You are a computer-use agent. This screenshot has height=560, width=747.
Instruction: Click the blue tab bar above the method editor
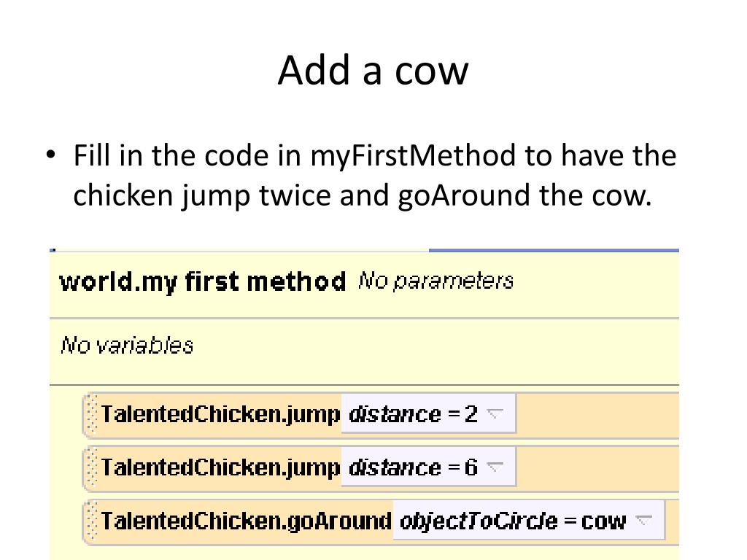[554, 250]
